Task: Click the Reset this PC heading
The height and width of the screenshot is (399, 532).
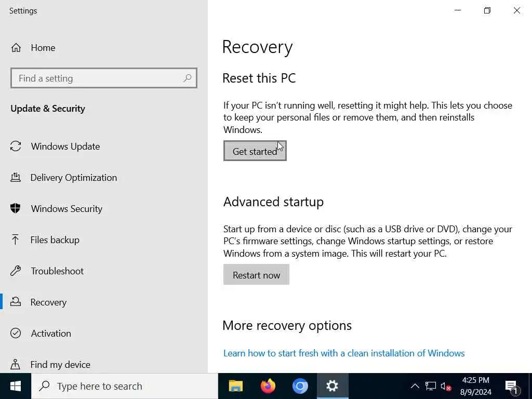Action: point(259,78)
